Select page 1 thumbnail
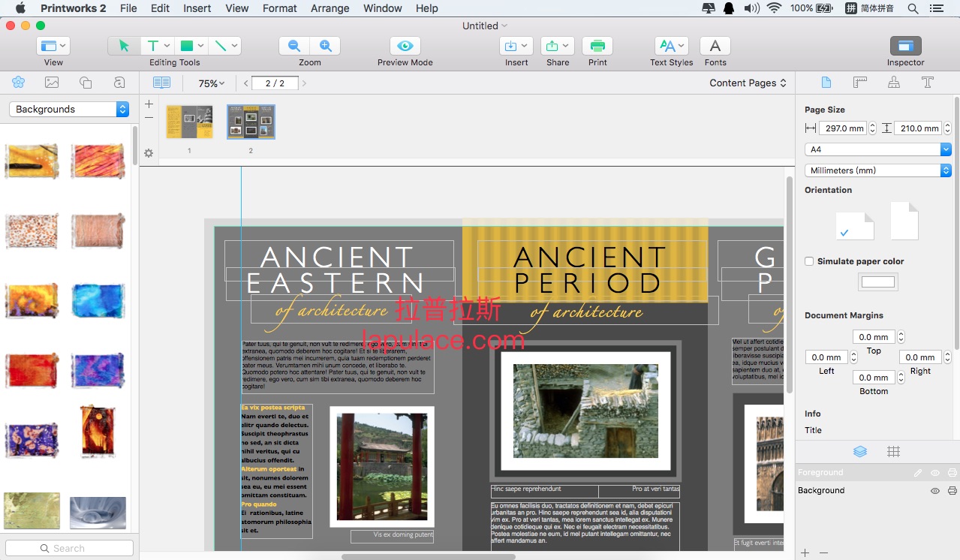The width and height of the screenshot is (960, 560). 189,122
